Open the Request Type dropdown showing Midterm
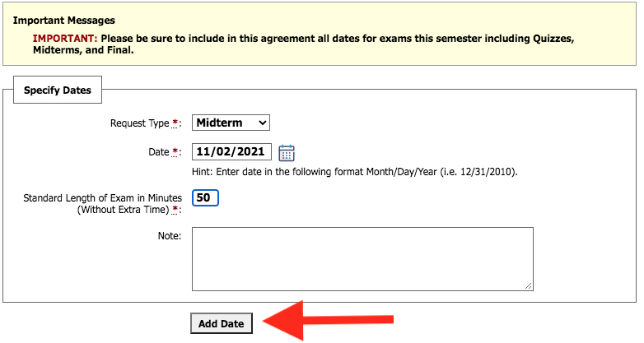 click(x=231, y=123)
